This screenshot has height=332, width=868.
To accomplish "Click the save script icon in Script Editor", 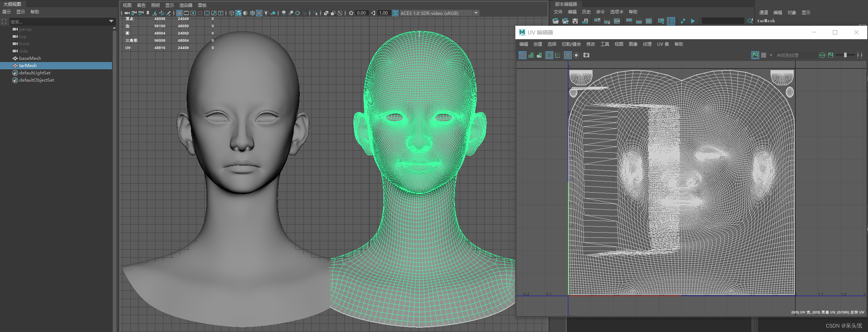I will [575, 21].
